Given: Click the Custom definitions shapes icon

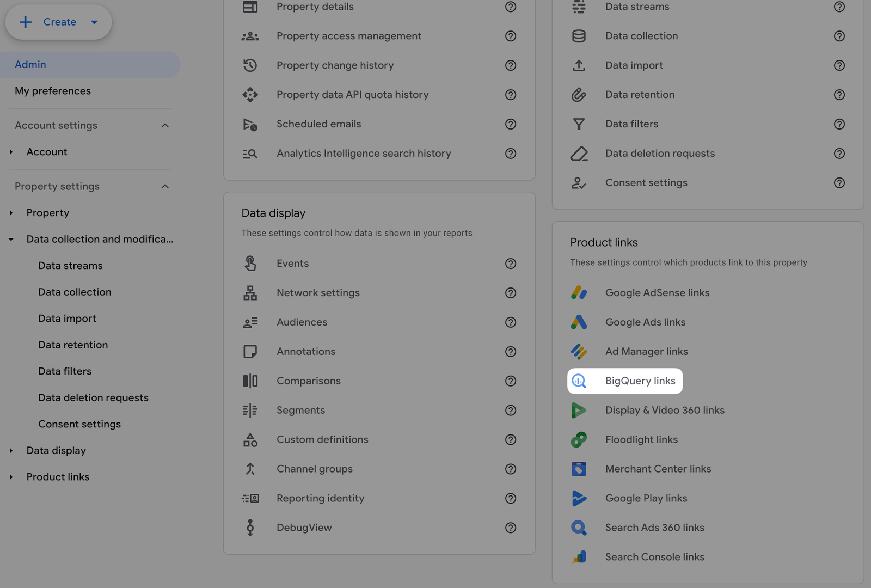Looking at the screenshot, I should tap(250, 440).
